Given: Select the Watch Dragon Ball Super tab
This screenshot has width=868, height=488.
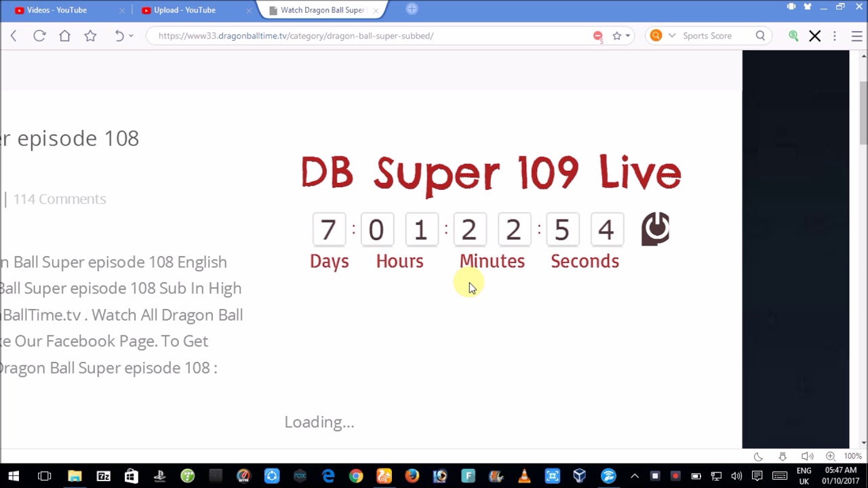Looking at the screenshot, I should pyautogui.click(x=322, y=10).
